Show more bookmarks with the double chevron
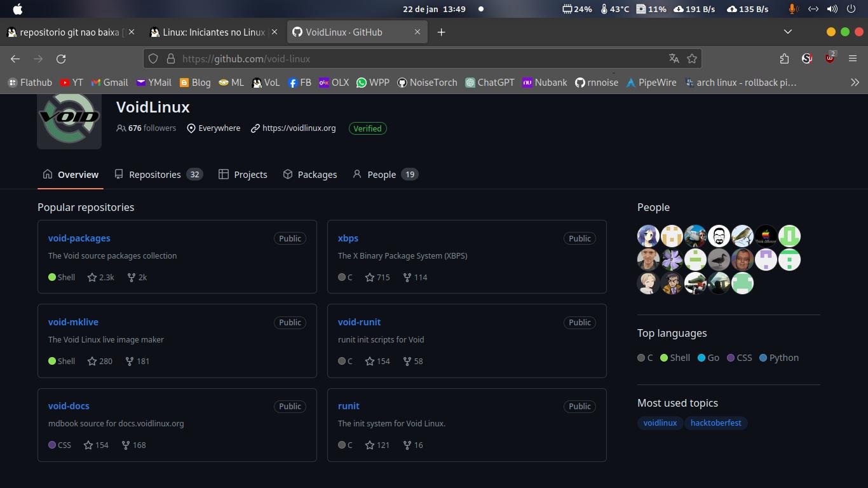The height and width of the screenshot is (488, 868). pyautogui.click(x=855, y=83)
